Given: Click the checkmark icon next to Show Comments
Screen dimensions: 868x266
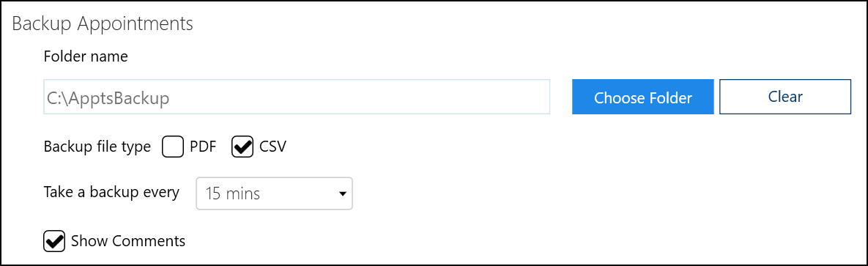Looking at the screenshot, I should (x=54, y=241).
